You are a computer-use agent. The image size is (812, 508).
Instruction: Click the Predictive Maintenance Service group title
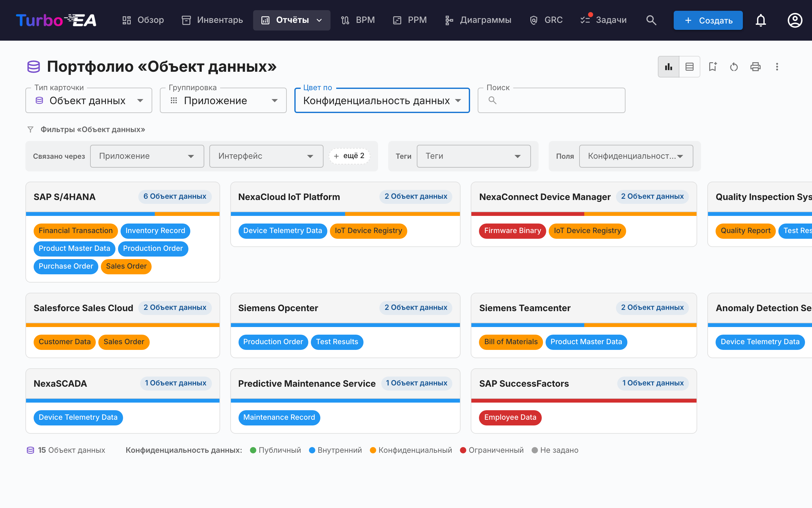(x=307, y=384)
